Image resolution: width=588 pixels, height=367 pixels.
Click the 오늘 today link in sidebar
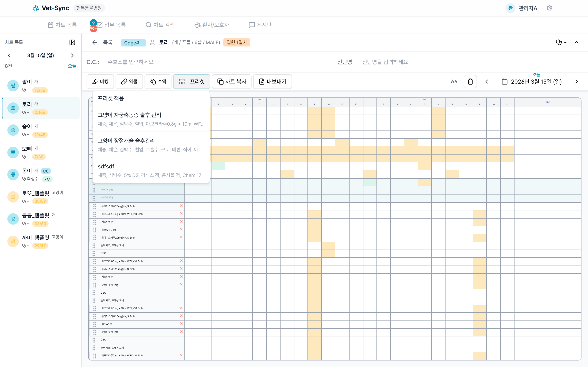click(x=72, y=66)
